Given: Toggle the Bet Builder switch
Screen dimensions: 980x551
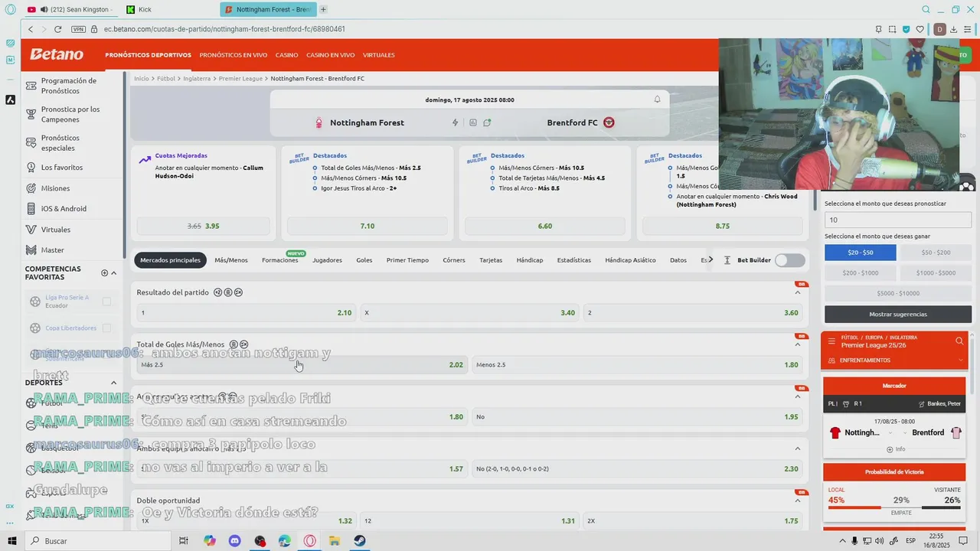Looking at the screenshot, I should (x=790, y=260).
